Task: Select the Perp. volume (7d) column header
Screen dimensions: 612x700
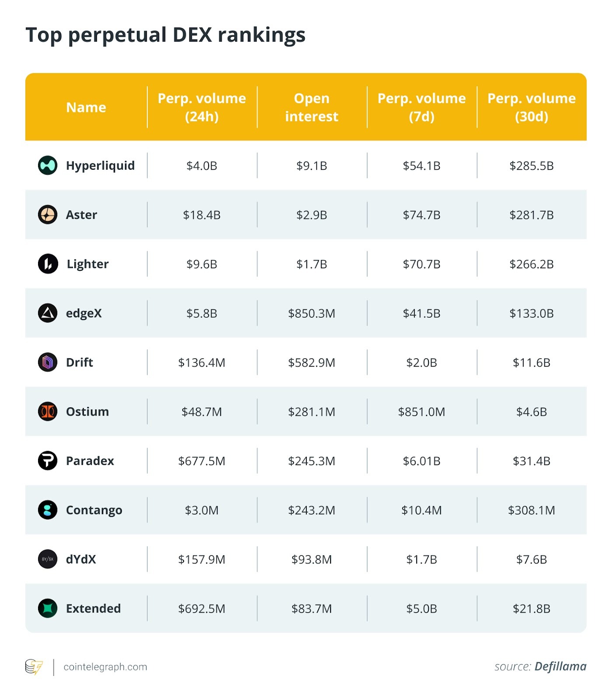Action: (x=421, y=107)
